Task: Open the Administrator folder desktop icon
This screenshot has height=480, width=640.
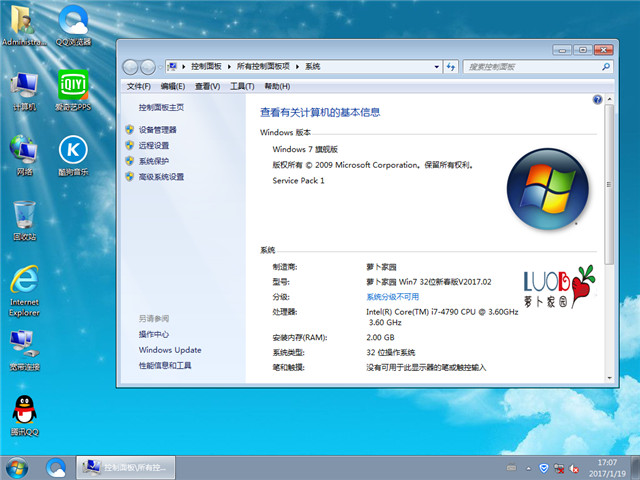Action: [24, 24]
